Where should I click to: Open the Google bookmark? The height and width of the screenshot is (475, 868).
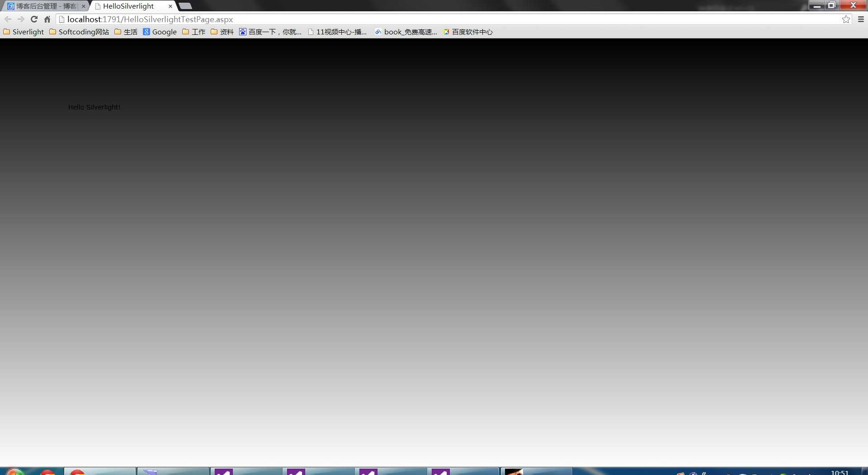(x=160, y=32)
